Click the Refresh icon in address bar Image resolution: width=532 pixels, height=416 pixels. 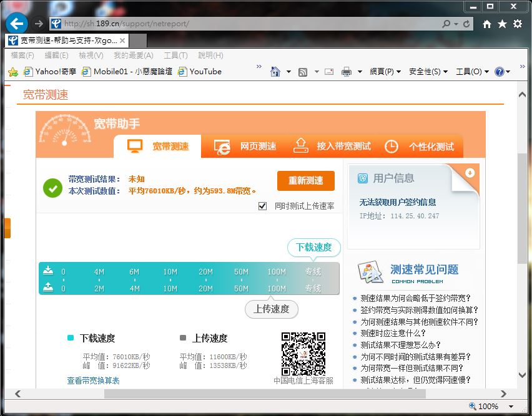466,24
